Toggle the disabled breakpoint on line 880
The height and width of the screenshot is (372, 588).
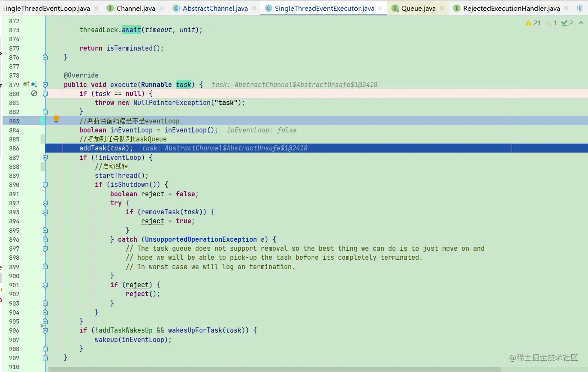[x=34, y=93]
